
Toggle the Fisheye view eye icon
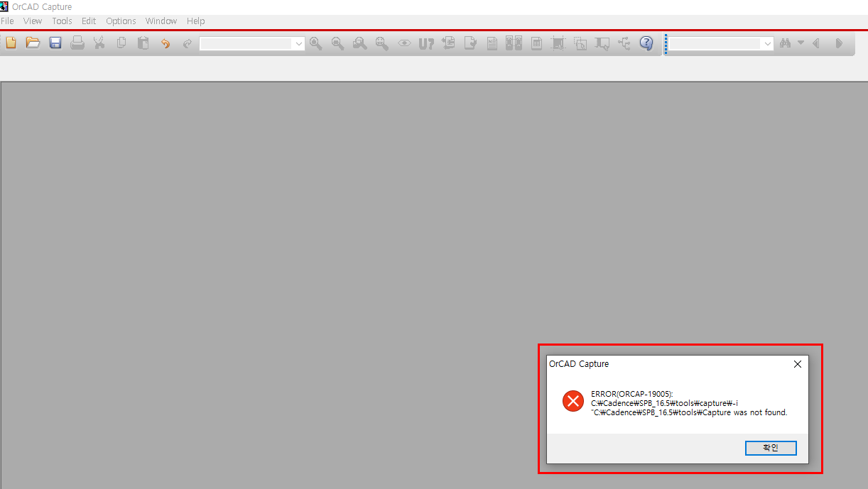[x=404, y=43]
